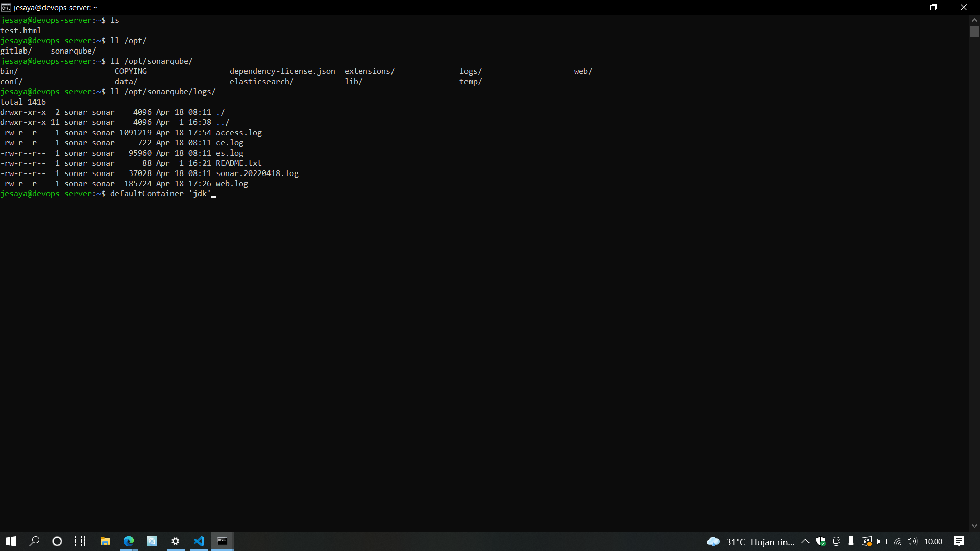Open the light blue taskbar app icon

[x=152, y=541]
